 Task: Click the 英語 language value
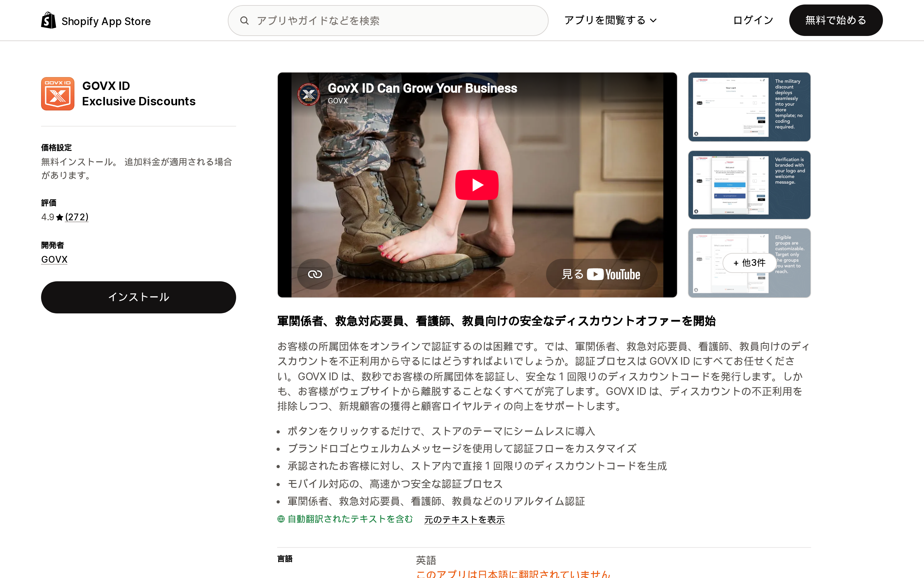(426, 560)
